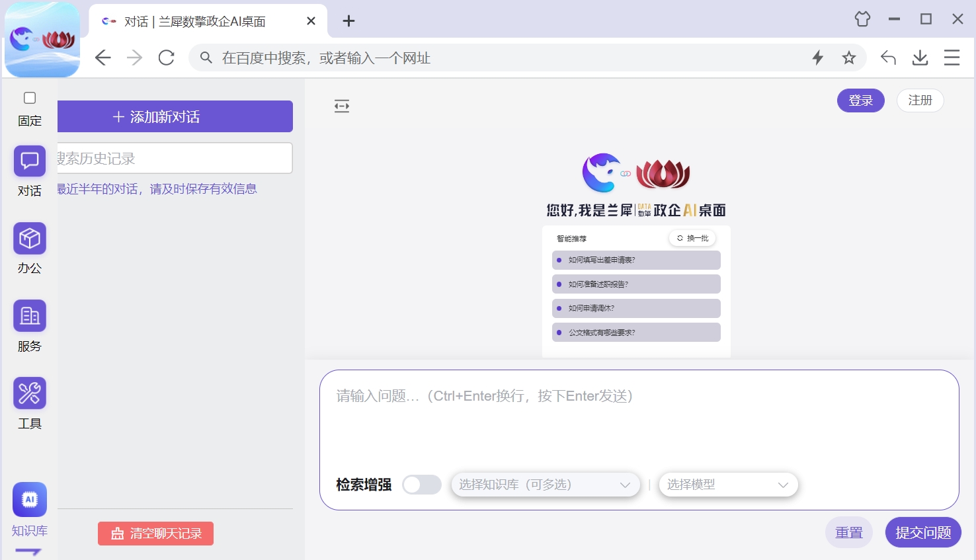Open the 办公 office sidebar icon
The width and height of the screenshot is (976, 560).
[x=30, y=239]
